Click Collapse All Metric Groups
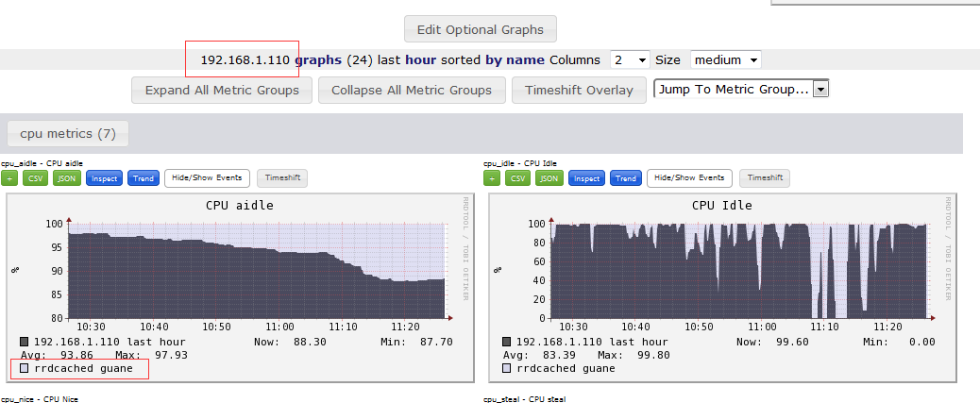980x403 pixels. pos(411,91)
